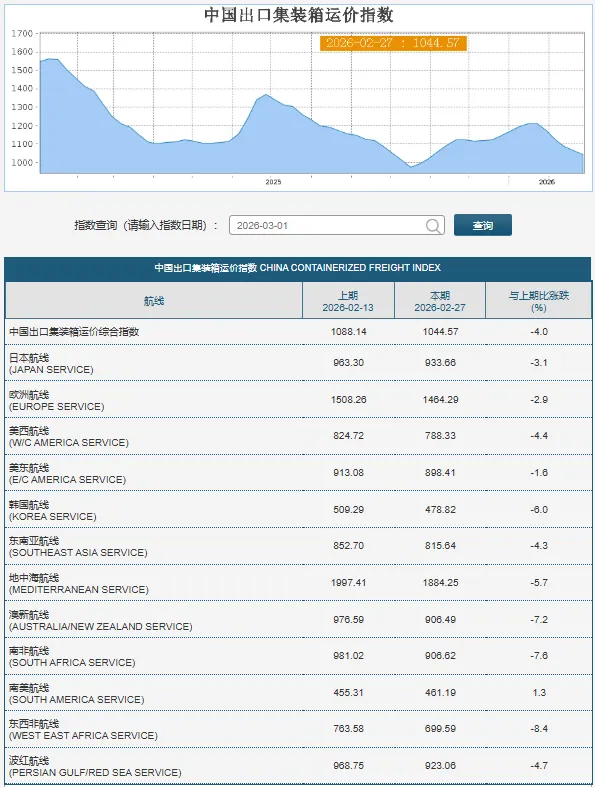Click the 2026 label on chart axis
Screen dimensions: 595x788
[547, 182]
